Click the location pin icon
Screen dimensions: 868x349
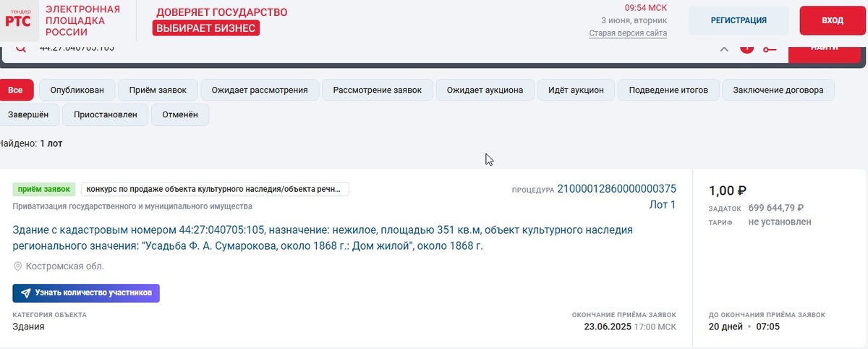click(17, 266)
